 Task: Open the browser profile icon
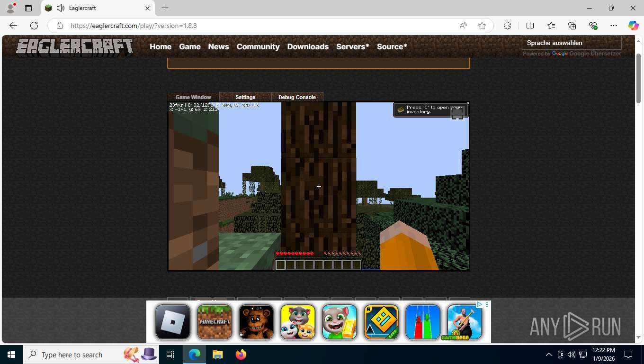coord(10,8)
